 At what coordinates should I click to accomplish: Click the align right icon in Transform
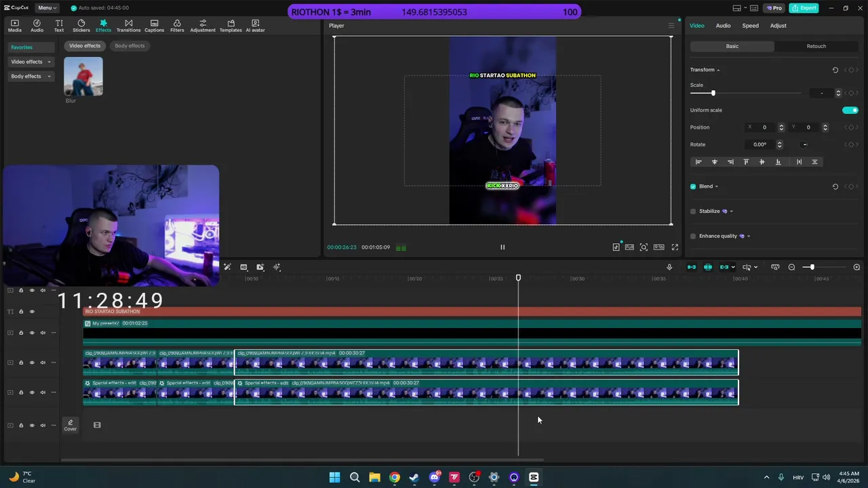pyautogui.click(x=730, y=162)
